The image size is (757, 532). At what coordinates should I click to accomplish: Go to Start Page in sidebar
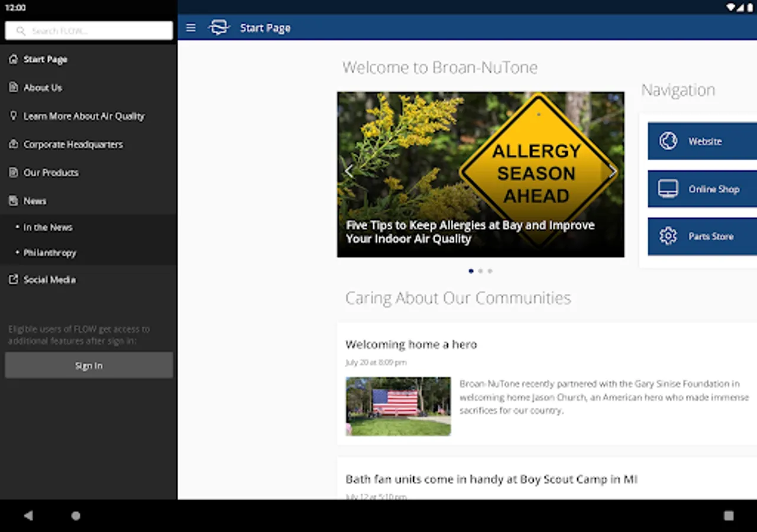click(89, 59)
